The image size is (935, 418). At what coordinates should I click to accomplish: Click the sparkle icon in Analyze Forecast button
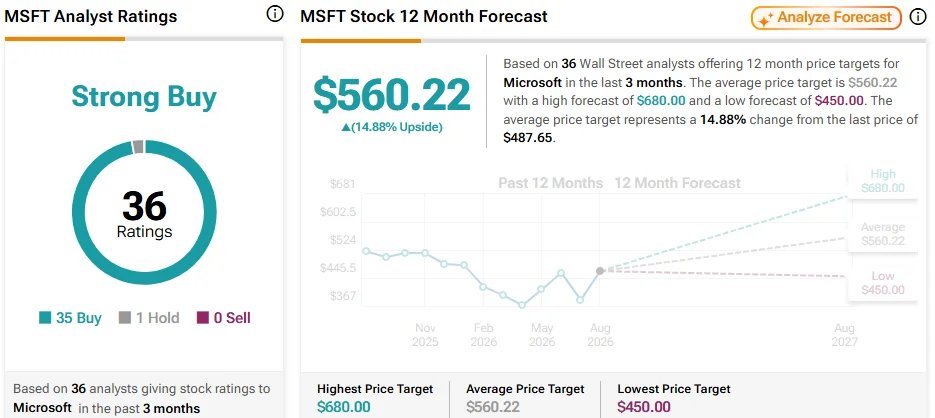coord(765,18)
